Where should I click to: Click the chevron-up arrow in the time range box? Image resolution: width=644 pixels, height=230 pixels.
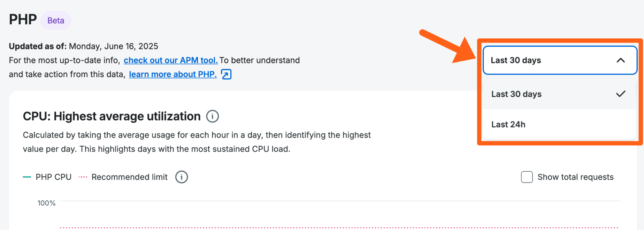point(621,60)
